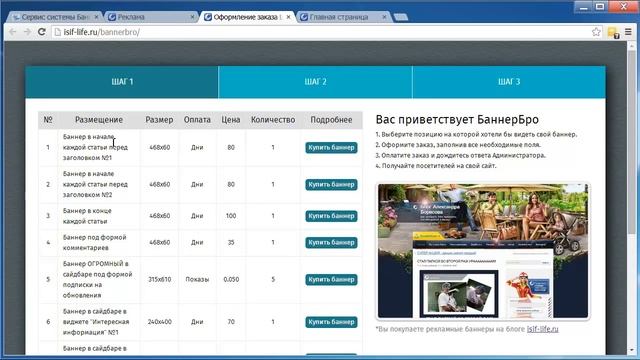Click the price '0.050' cell
The image size is (640, 360).
[231, 280]
